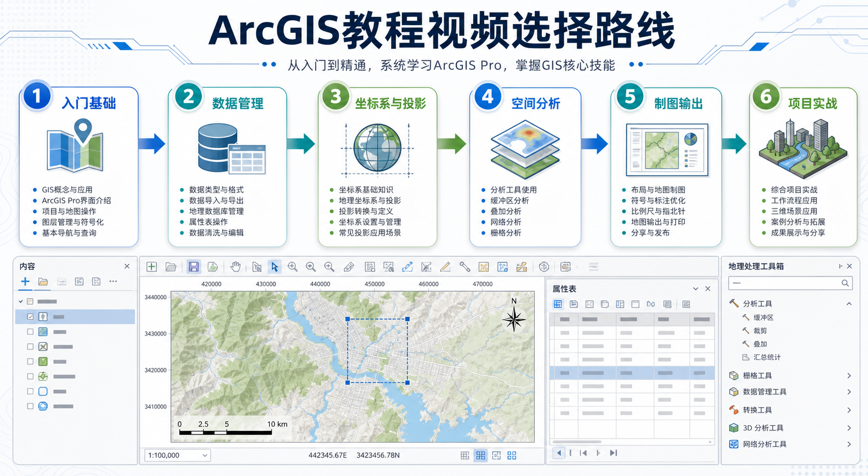
Task: Open the 汇总统计 tool
Action: click(x=766, y=358)
